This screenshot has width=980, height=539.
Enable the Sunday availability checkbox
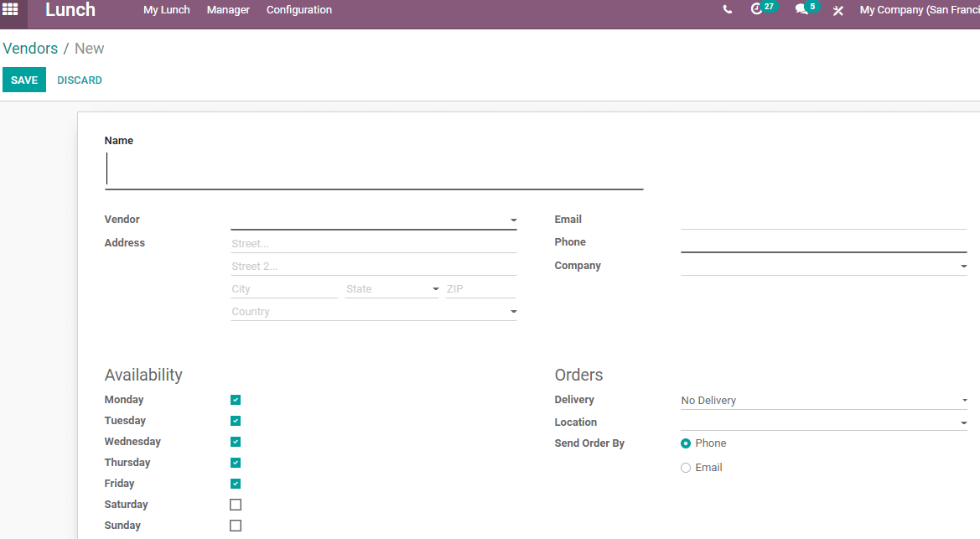click(236, 526)
